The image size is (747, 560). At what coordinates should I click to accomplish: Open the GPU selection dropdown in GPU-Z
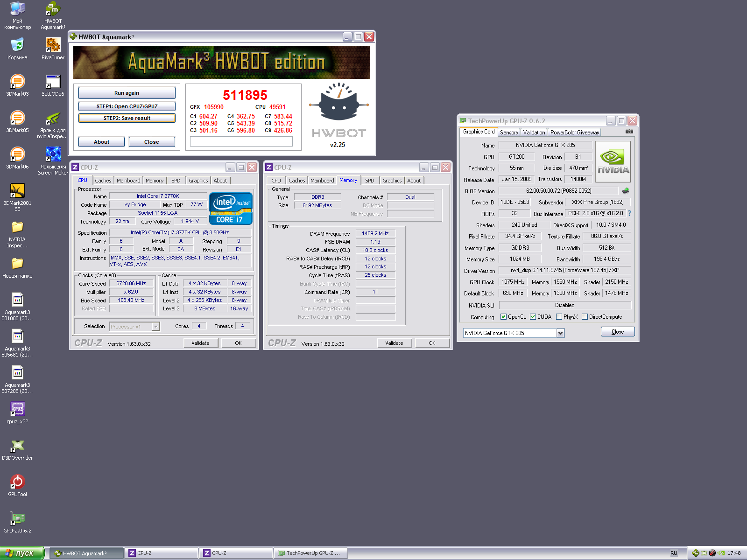[560, 333]
